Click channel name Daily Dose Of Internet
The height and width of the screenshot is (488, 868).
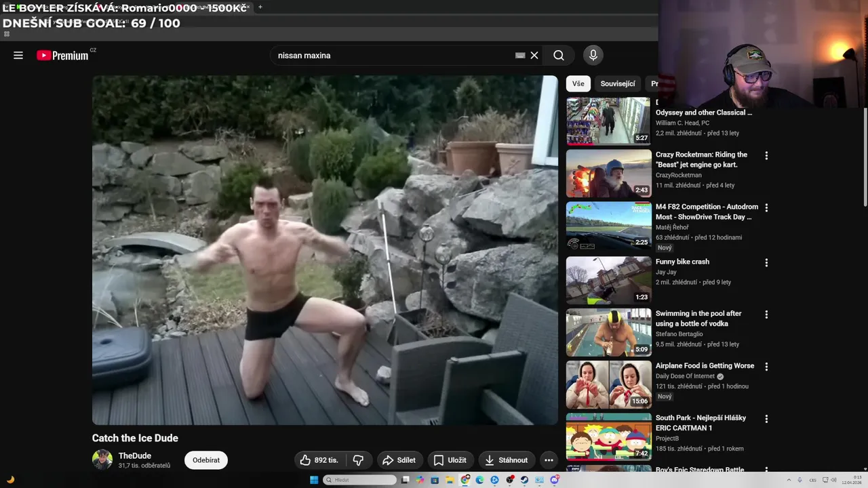tap(685, 376)
